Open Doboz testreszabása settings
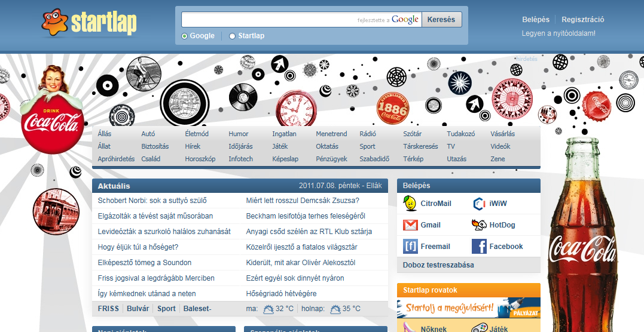This screenshot has width=644, height=332. [438, 265]
